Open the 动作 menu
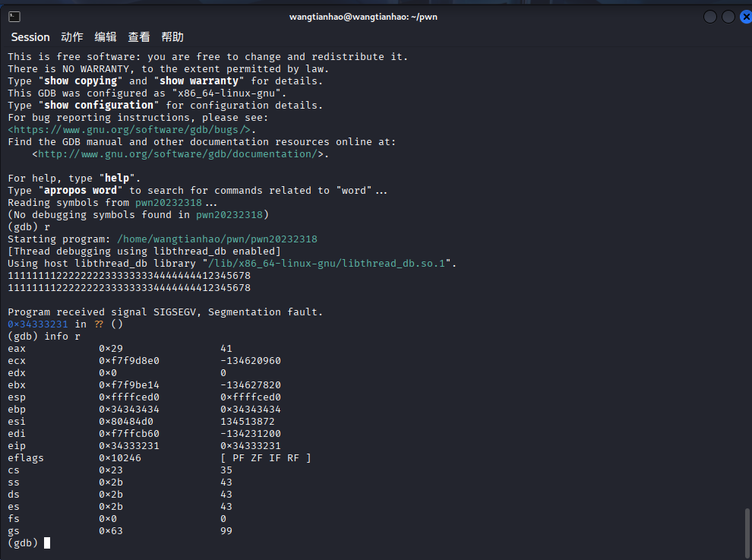This screenshot has height=560, width=752. tap(72, 37)
